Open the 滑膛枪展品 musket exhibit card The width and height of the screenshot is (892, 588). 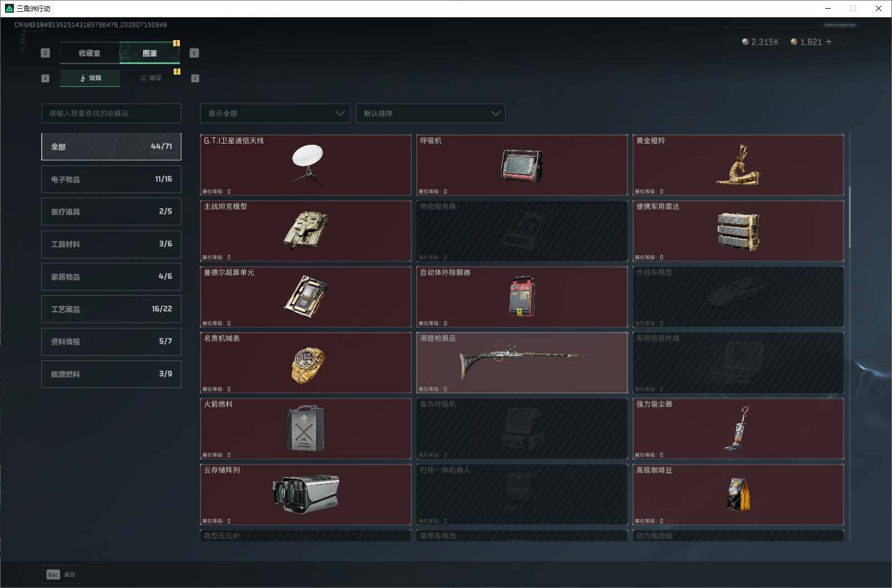[x=522, y=362]
